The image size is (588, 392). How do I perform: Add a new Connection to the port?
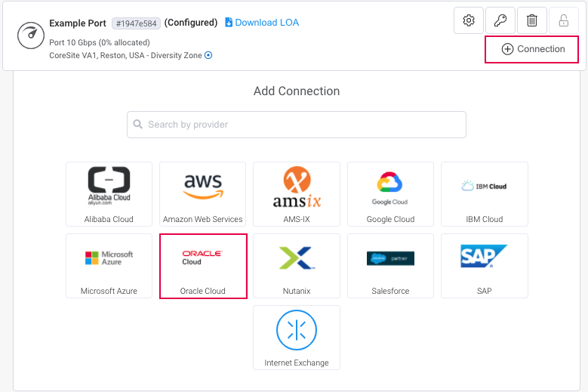tap(531, 49)
